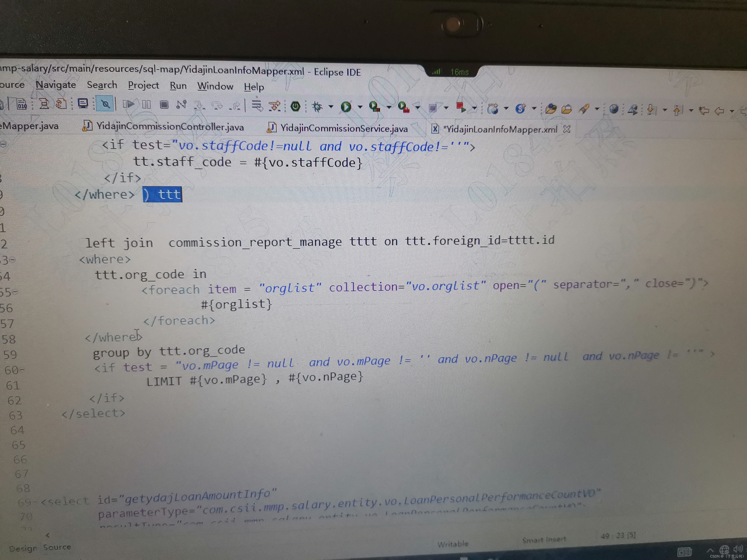Open the Run button dropdown arrow
The width and height of the screenshot is (747, 560).
[x=360, y=107]
